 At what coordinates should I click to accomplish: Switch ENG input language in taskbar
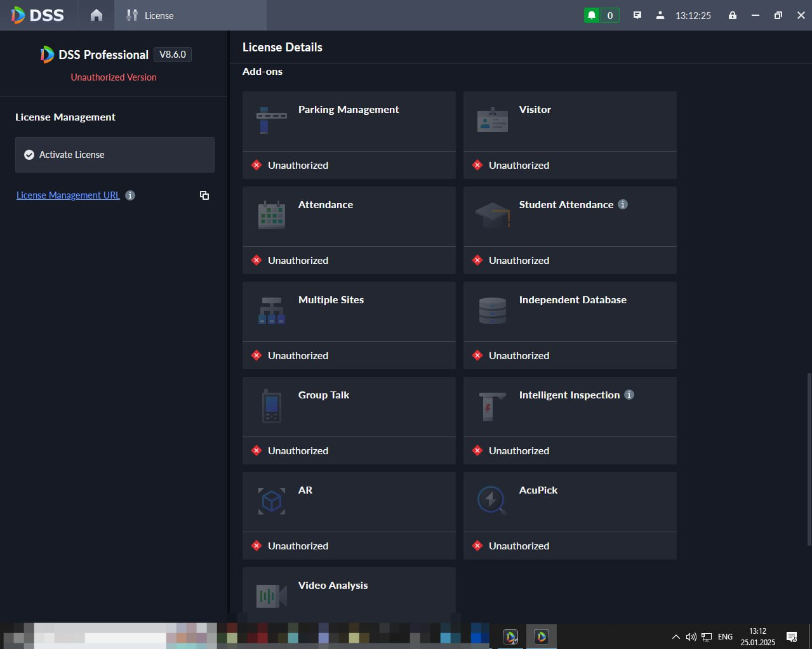point(725,637)
